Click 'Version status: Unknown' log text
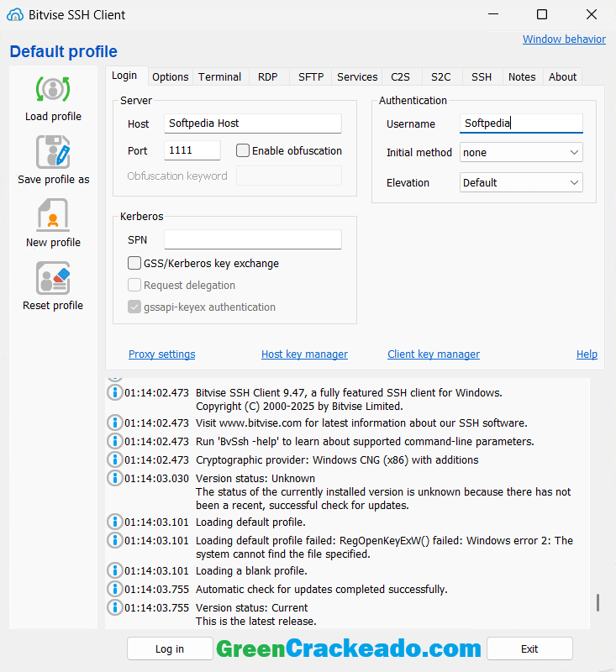Screen dimensions: 616x672 pyautogui.click(x=255, y=478)
